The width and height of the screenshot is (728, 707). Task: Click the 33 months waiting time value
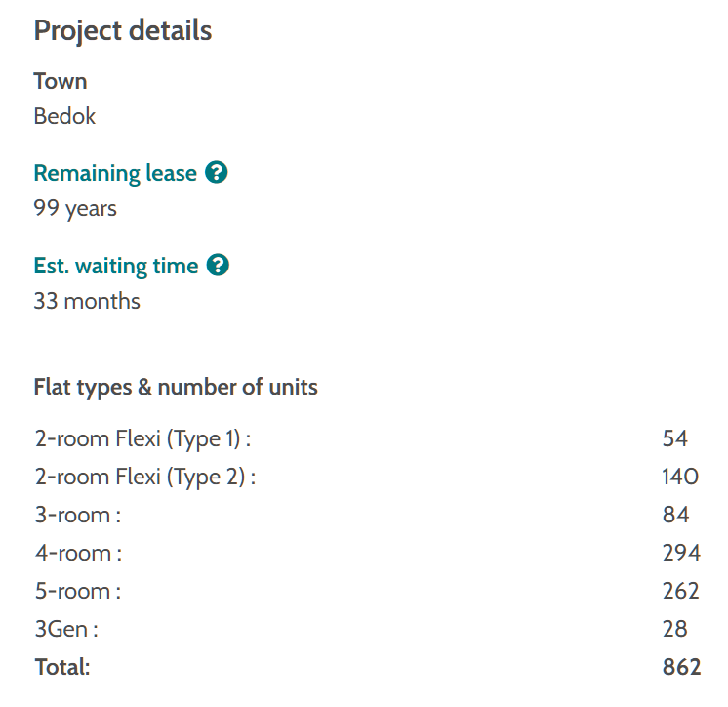coord(87,300)
